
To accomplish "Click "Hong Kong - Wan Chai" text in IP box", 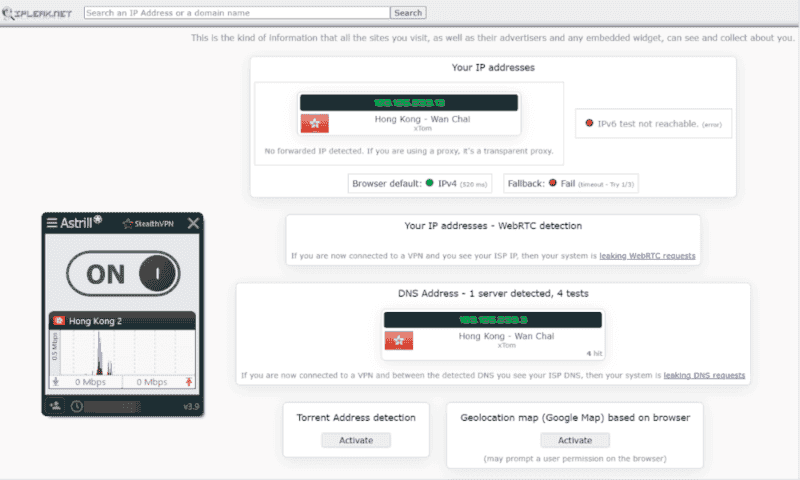I will pyautogui.click(x=422, y=119).
